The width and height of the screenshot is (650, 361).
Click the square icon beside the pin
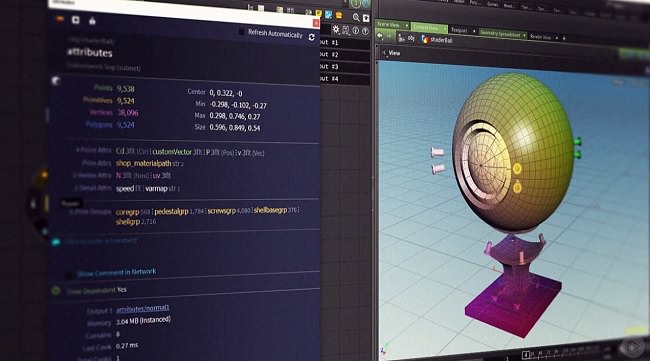75,20
